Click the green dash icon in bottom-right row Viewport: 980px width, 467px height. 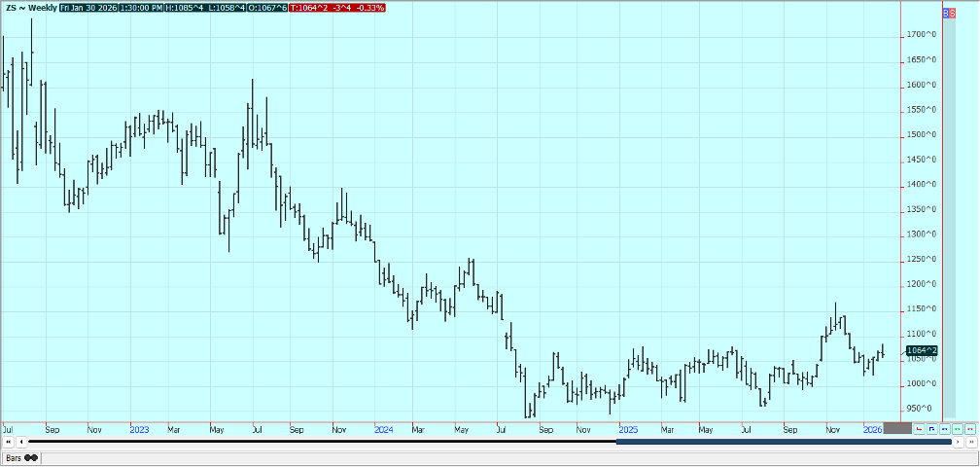click(957, 428)
